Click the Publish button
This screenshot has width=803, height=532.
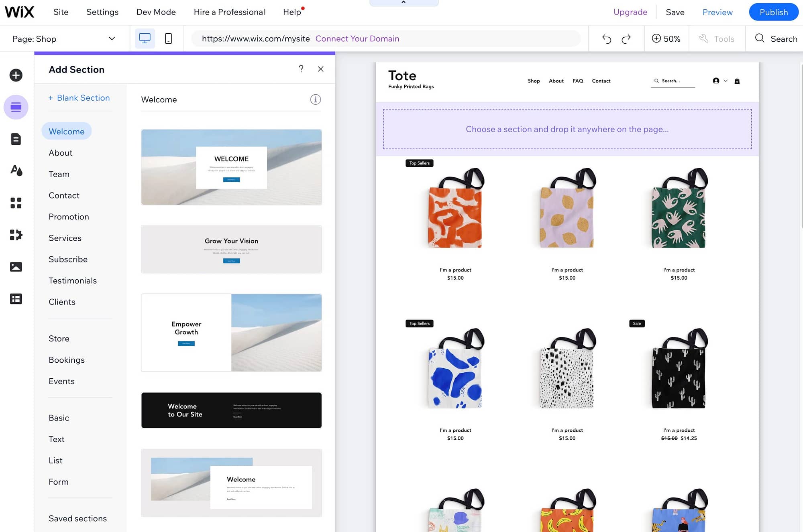pos(774,11)
